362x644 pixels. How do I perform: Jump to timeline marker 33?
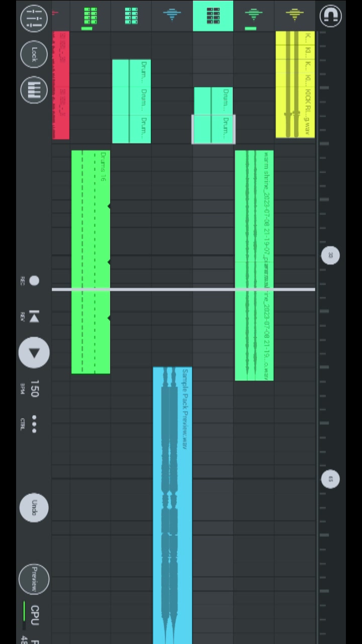[330, 255]
